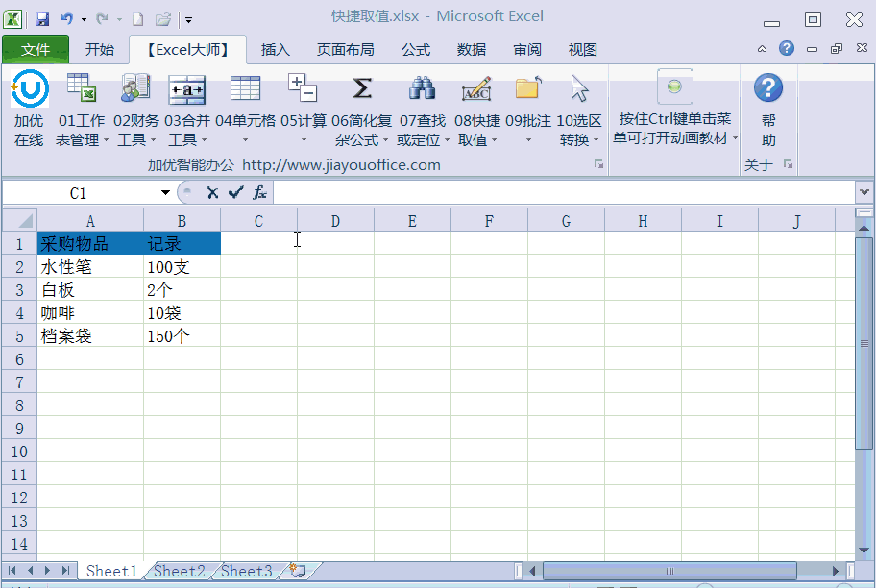Open the 05计算 calculation tools
The height and width of the screenshot is (588, 876).
coord(304,108)
